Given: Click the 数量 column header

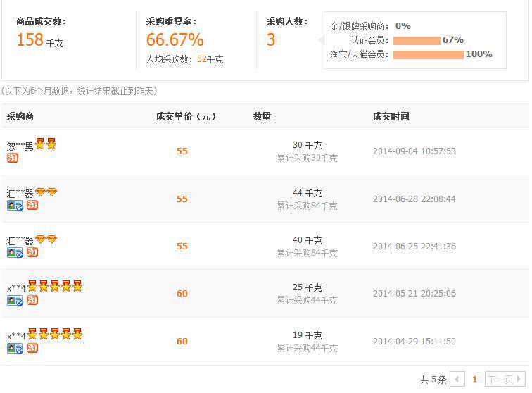Looking at the screenshot, I should [x=262, y=116].
